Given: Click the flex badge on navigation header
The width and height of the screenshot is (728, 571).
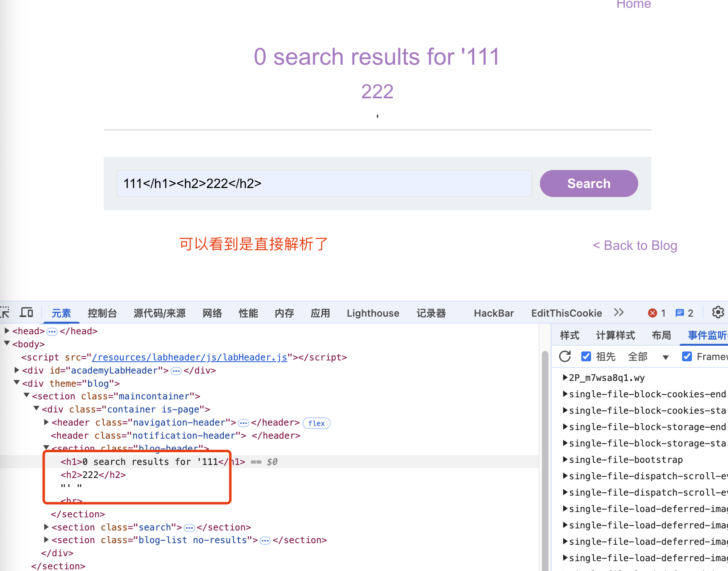Looking at the screenshot, I should click(316, 423).
